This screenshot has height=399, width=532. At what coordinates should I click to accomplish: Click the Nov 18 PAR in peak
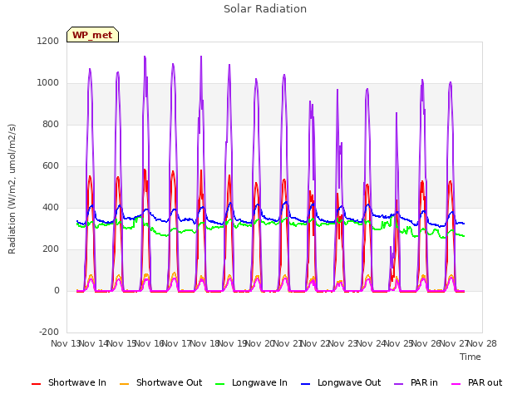(x=201, y=57)
